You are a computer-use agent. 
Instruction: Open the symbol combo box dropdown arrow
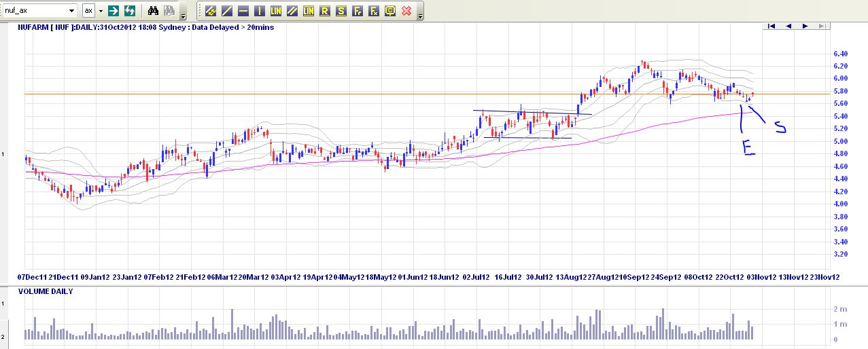[73, 11]
